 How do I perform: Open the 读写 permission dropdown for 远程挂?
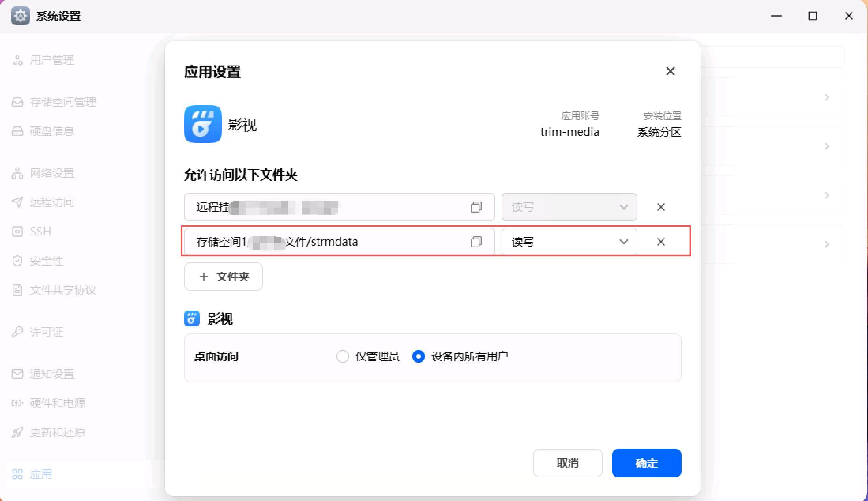click(x=569, y=207)
